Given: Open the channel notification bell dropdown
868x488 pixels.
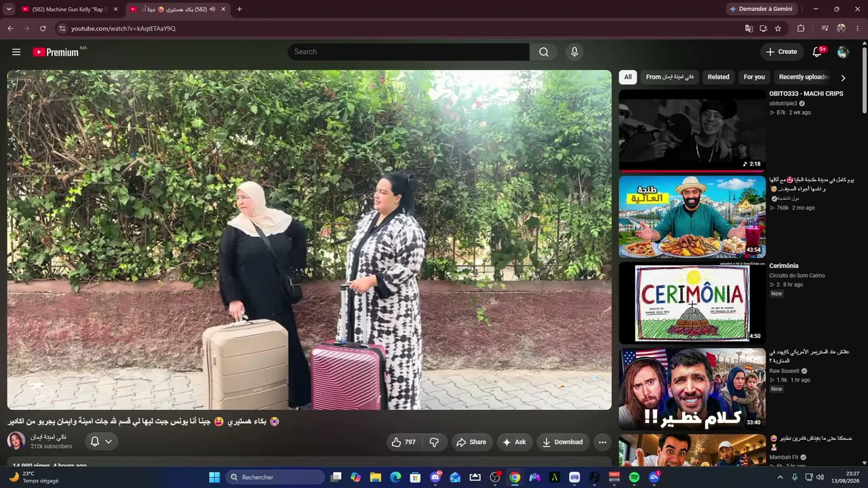Looking at the screenshot, I should coord(101,442).
